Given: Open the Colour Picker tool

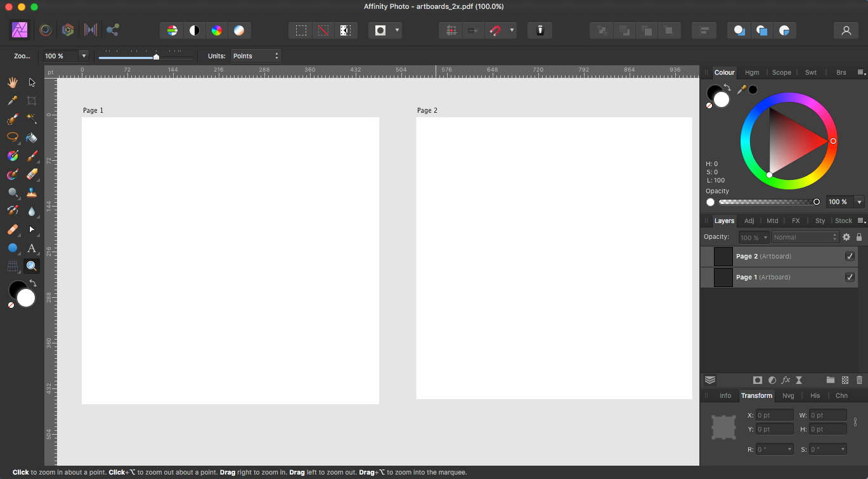Looking at the screenshot, I should click(x=12, y=100).
